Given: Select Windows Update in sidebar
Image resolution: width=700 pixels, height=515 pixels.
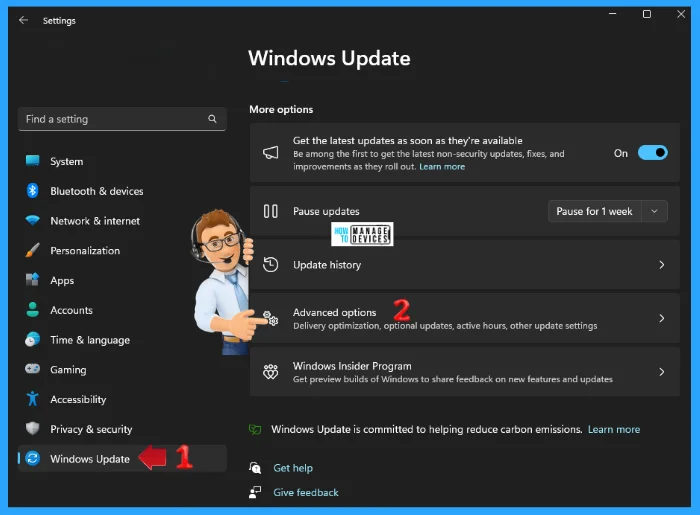Looking at the screenshot, I should pos(122,458).
